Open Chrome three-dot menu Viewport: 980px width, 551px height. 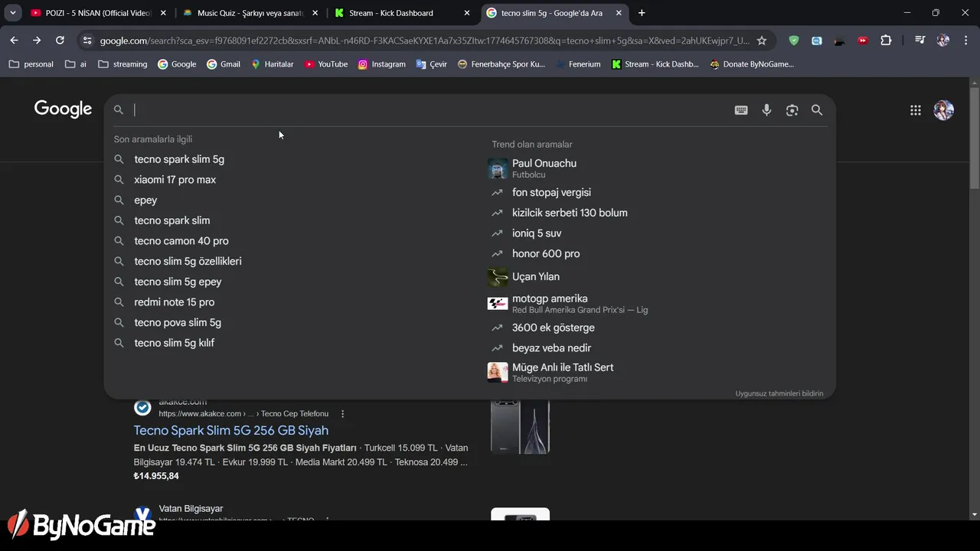965,41
